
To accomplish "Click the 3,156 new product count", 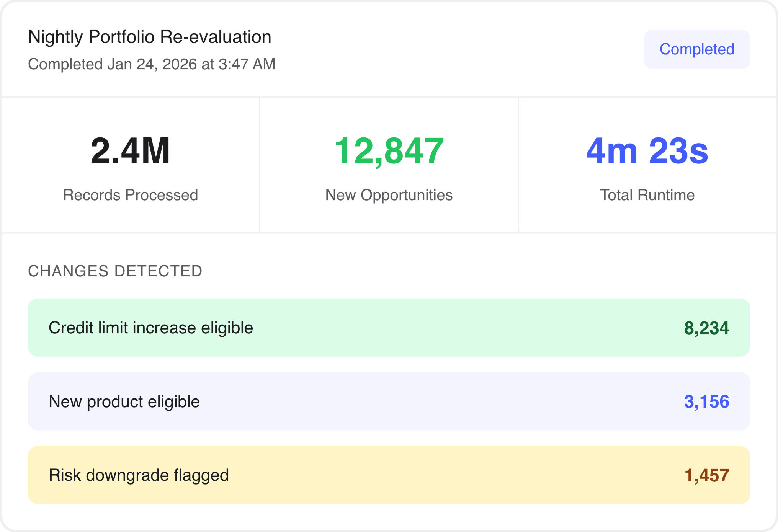I will 706,401.
